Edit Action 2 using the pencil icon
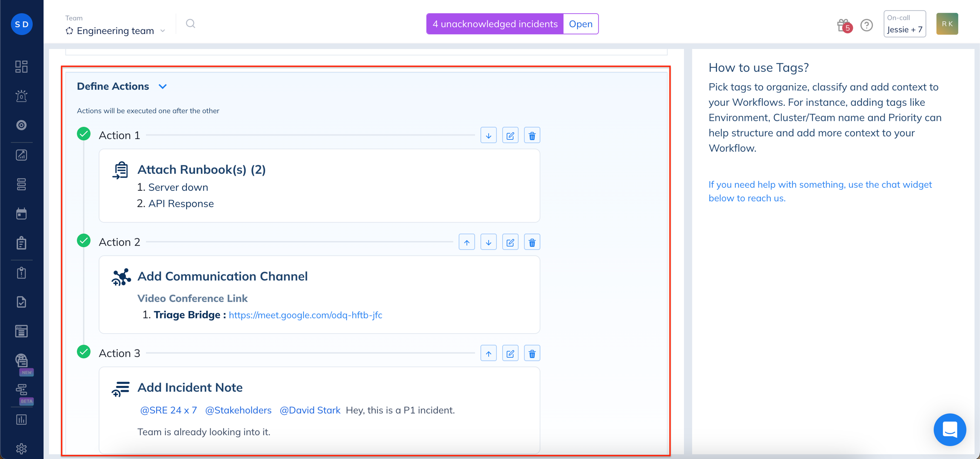This screenshot has height=459, width=980. [x=510, y=242]
